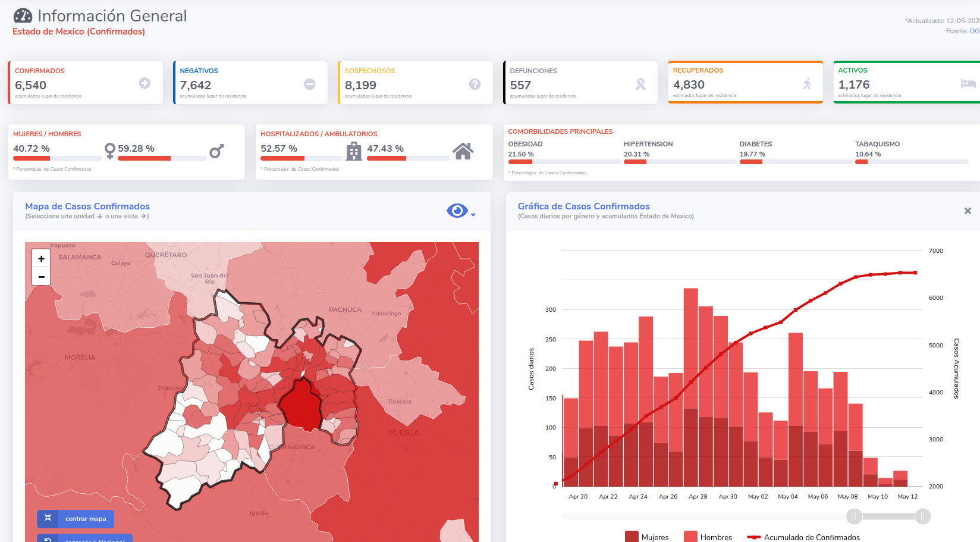Close the Gráfica de Casos Confirmados panel
The height and width of the screenshot is (542, 980).
968,211
